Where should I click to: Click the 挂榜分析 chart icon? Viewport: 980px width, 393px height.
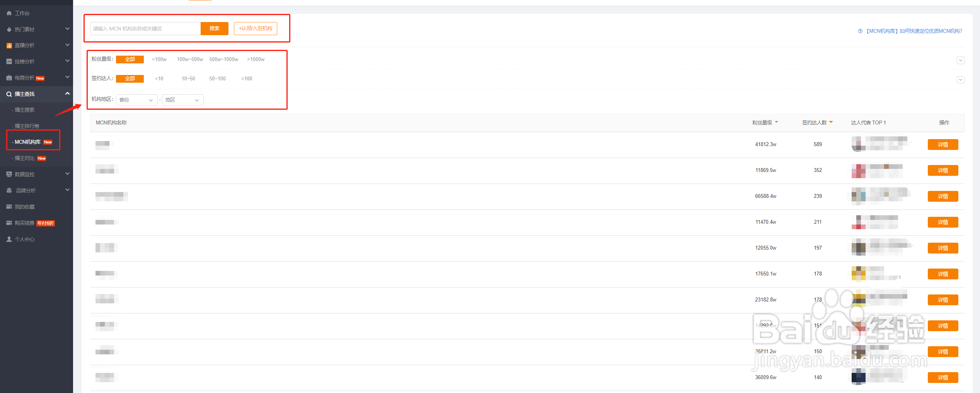(x=9, y=61)
